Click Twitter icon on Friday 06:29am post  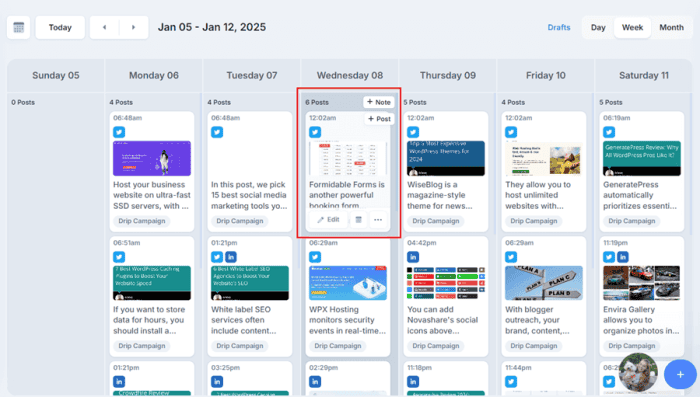pyautogui.click(x=511, y=257)
